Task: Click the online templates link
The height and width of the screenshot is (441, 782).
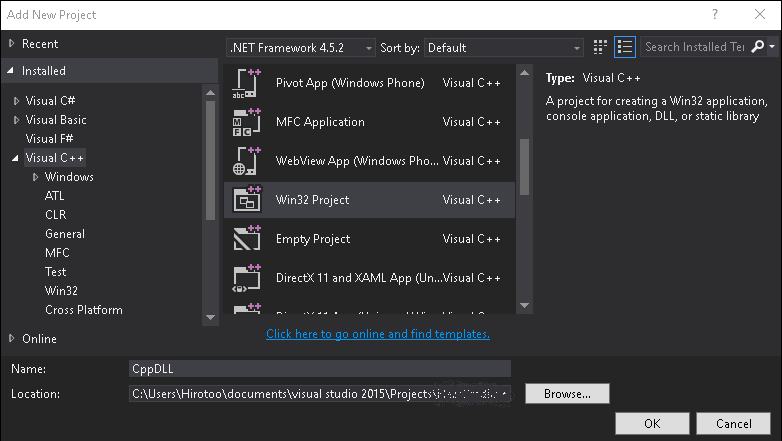Action: (x=378, y=334)
